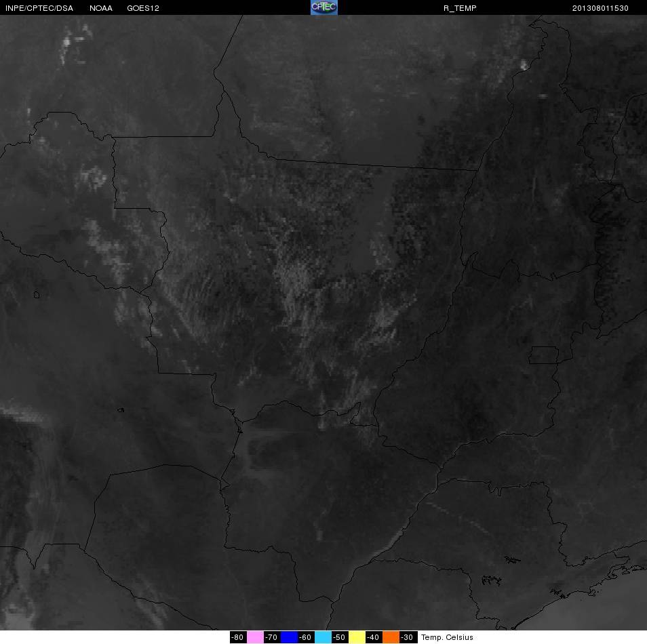
Task: Pick the blue -70 to -60 legend swatch
Action: click(x=290, y=637)
